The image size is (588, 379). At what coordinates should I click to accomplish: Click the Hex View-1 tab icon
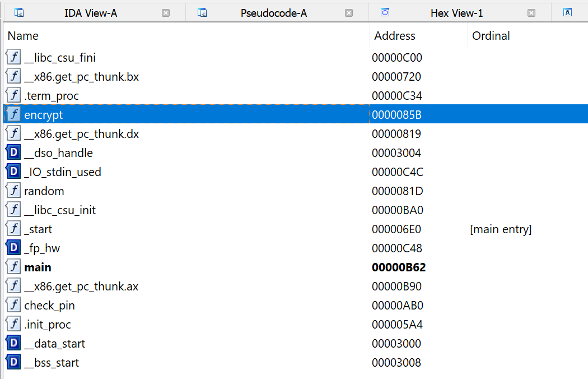(x=385, y=13)
